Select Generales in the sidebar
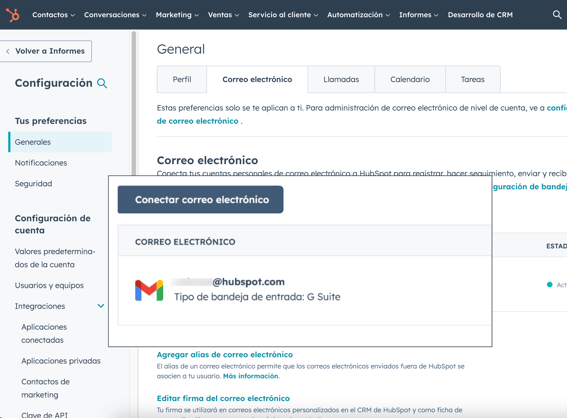 pyautogui.click(x=60, y=142)
